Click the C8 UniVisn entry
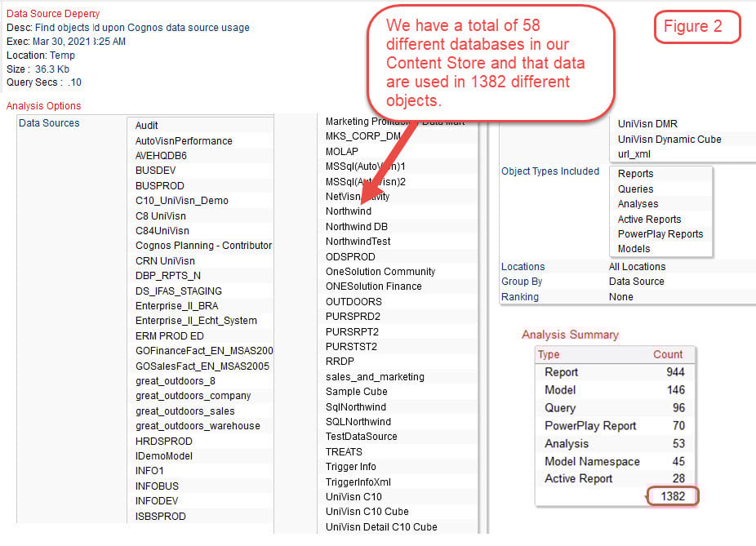The width and height of the screenshot is (756, 546). [161, 216]
